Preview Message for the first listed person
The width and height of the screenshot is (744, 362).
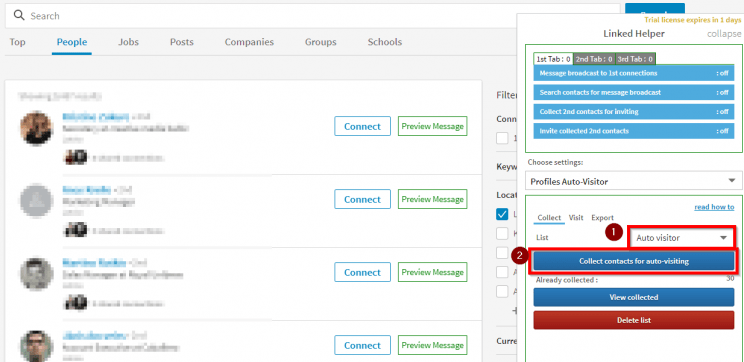433,126
